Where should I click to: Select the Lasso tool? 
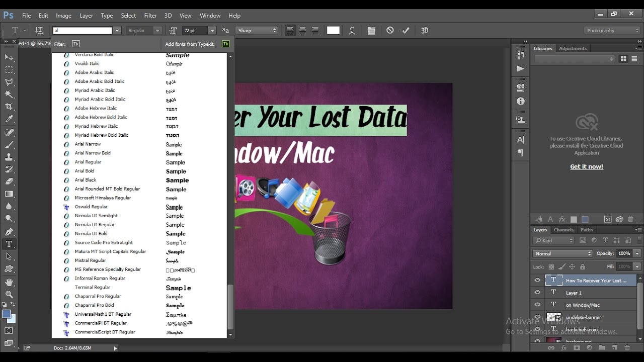pyautogui.click(x=9, y=82)
